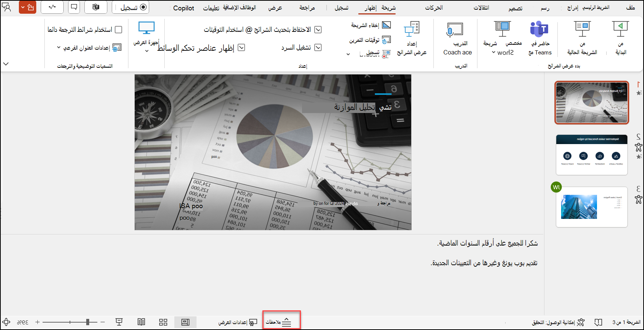Open subtitle settings (إعدادات العنوان الفرعي)
644x330 pixels.
click(92, 48)
